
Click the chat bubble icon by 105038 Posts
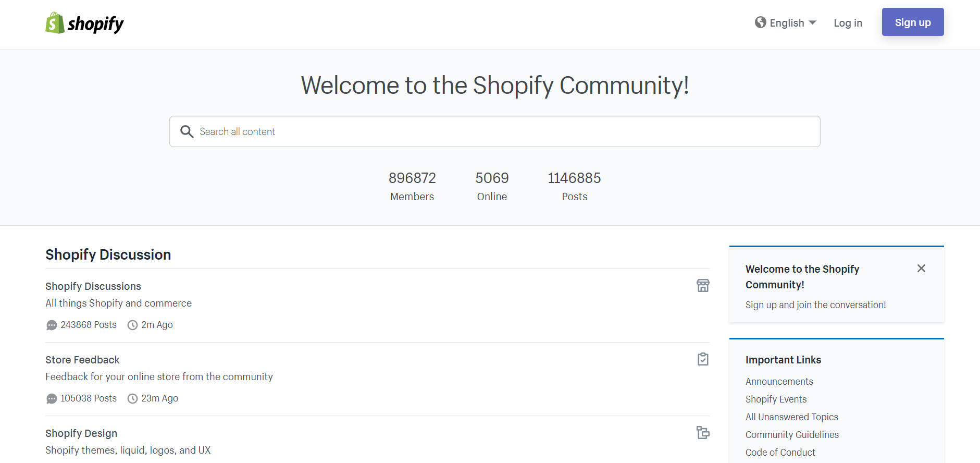click(x=52, y=399)
